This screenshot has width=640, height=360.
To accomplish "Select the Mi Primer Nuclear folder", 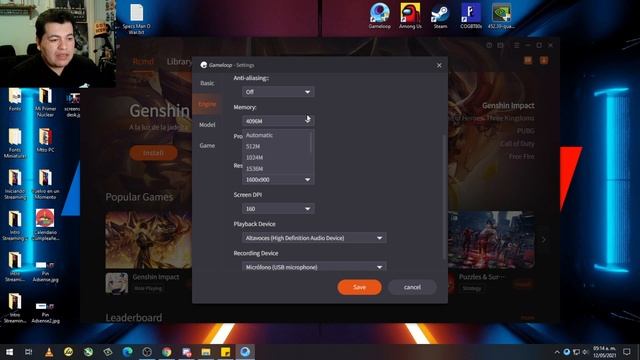I will click(x=45, y=103).
